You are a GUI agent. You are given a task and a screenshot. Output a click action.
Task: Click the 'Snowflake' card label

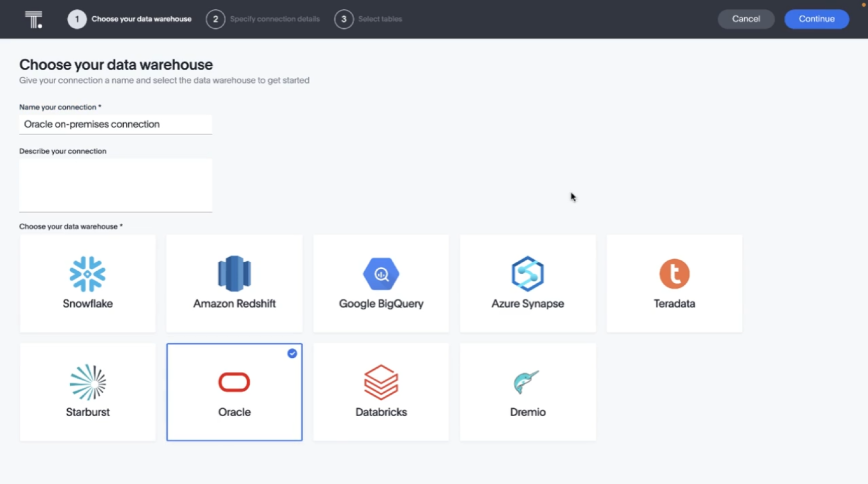point(88,304)
